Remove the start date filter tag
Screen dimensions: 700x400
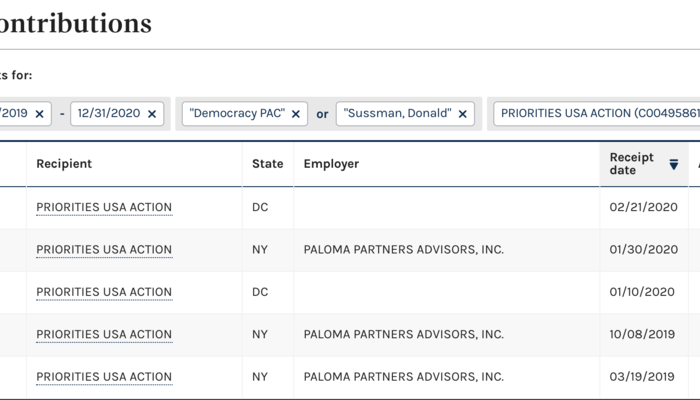tap(39, 114)
